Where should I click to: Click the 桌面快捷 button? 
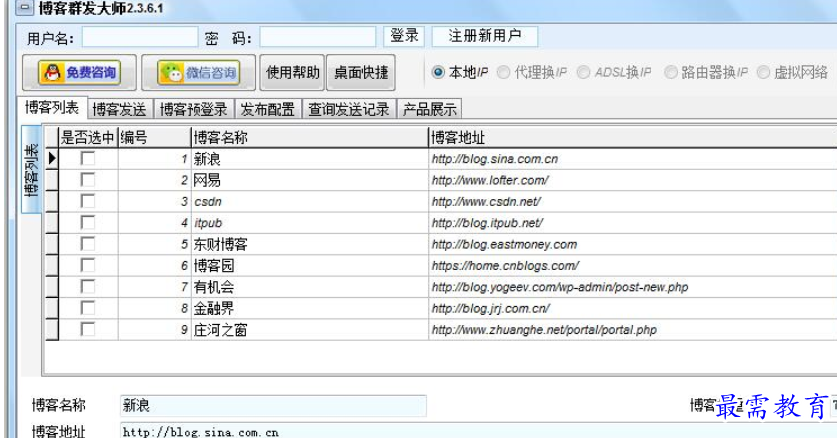(x=361, y=72)
